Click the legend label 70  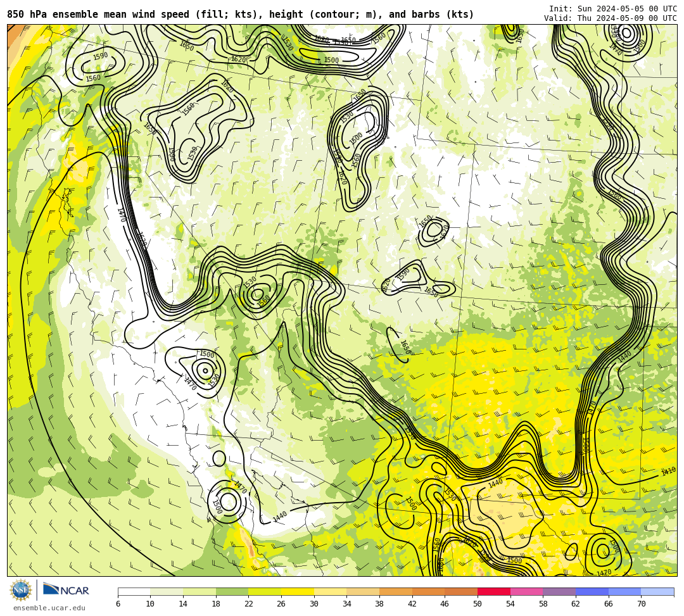pos(641,604)
